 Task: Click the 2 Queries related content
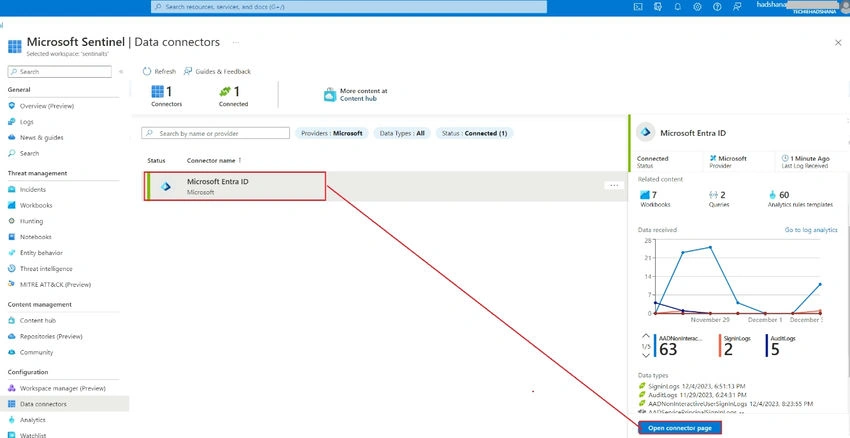point(719,199)
